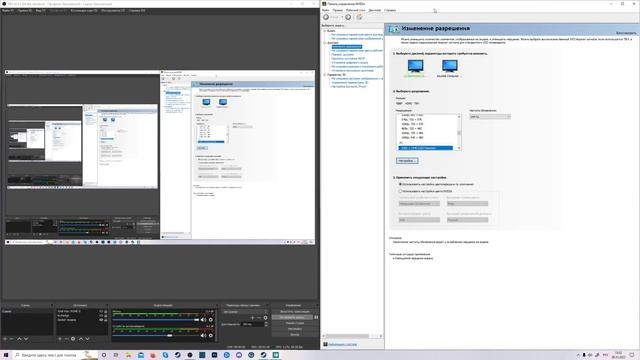Viewport: 640px width, 360px height.
Task: Adjust upper mixer channel volume slider
Action: (x=156, y=320)
